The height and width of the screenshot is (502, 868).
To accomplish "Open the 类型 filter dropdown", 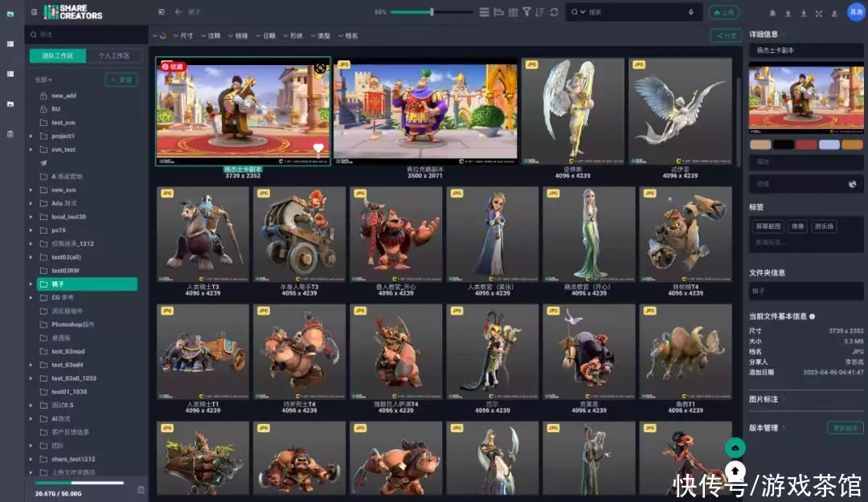I will coord(321,36).
